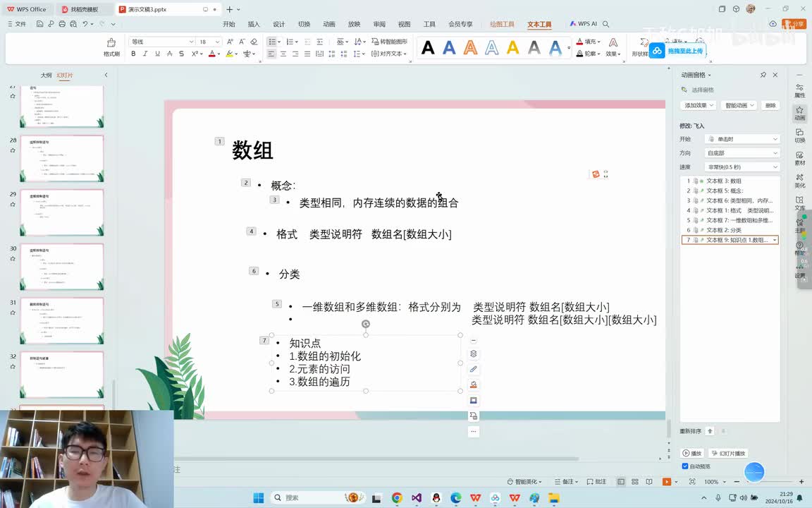Open the 开始 (Home) ribbon tab
Screen dimensions: 812x508
[229, 25]
